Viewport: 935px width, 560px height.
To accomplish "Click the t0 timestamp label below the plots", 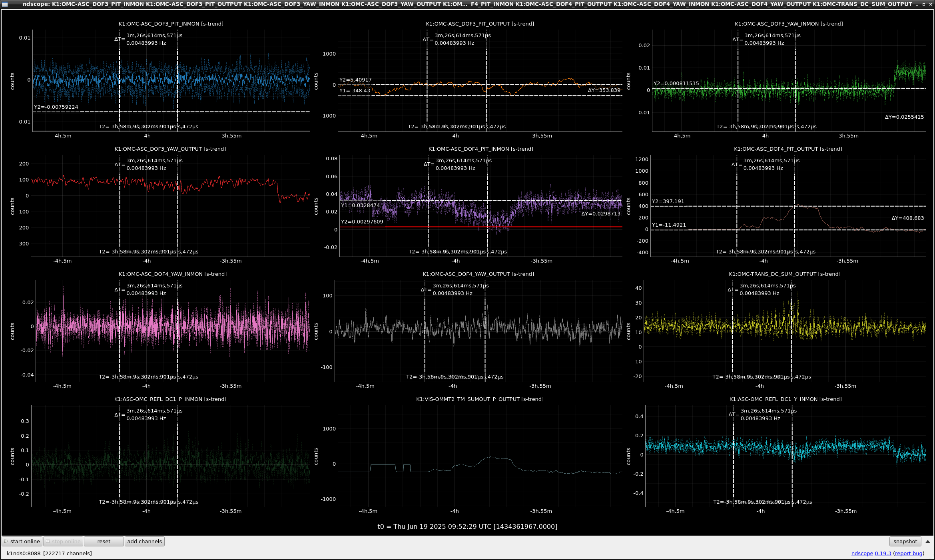I will pyautogui.click(x=467, y=526).
